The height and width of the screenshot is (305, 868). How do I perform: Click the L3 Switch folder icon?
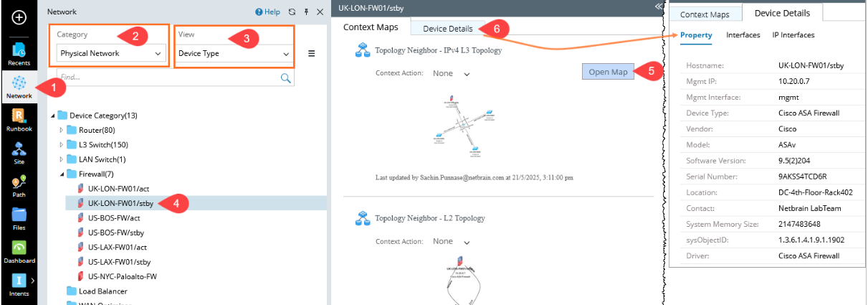[71, 144]
